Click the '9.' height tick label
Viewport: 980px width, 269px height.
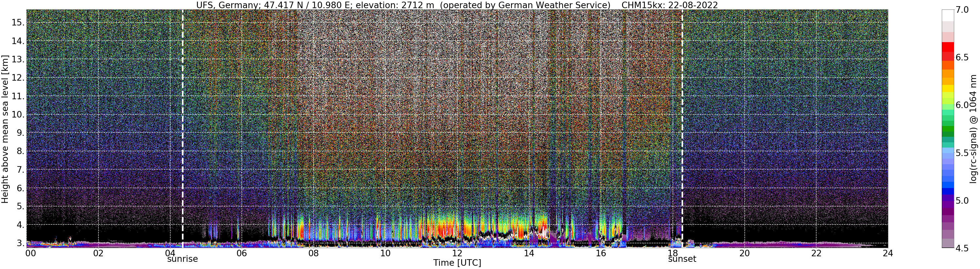coord(20,133)
